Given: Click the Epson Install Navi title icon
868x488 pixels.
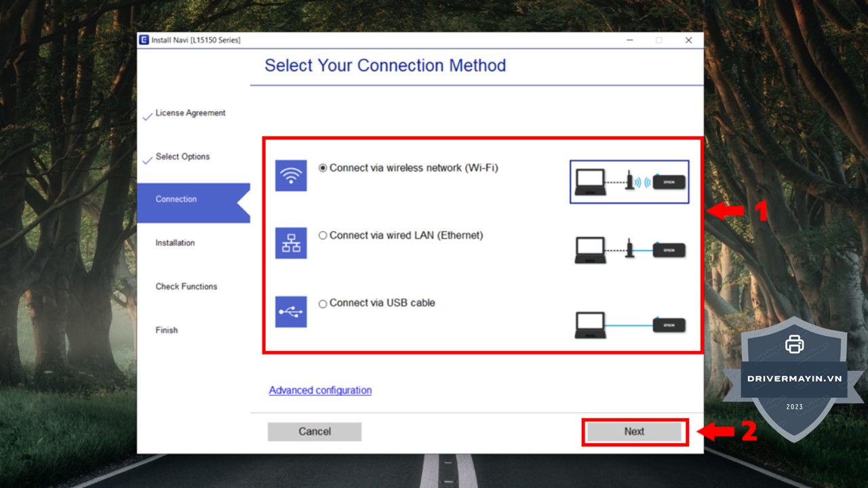Looking at the screenshot, I should click(144, 40).
